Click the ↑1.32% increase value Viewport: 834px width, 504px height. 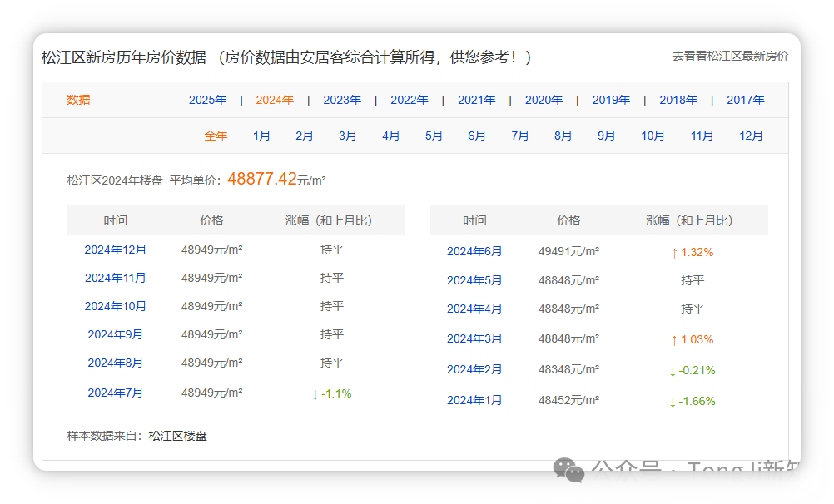coord(692,253)
